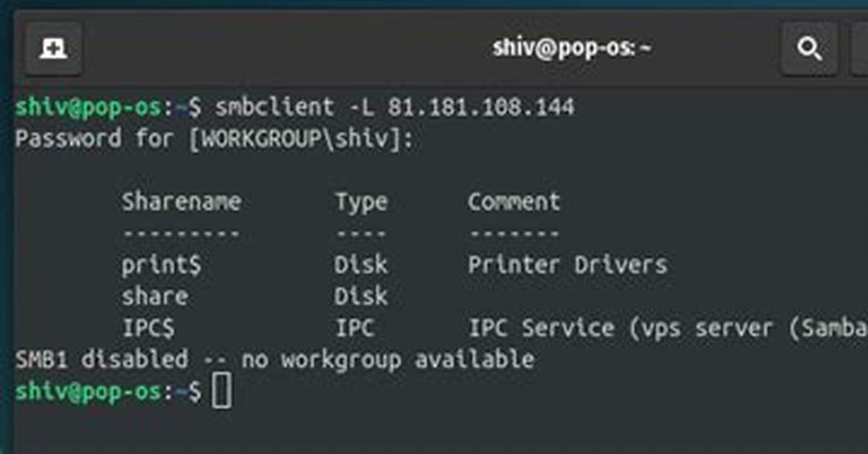
Task: Click the Disk type in print$ row
Action: (361, 264)
